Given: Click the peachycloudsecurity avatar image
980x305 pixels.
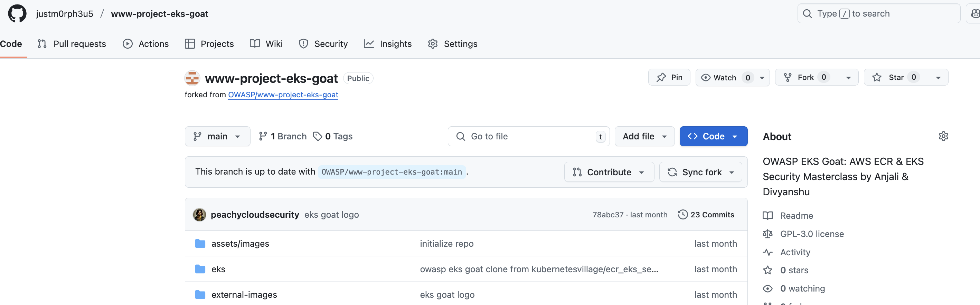Looking at the screenshot, I should coord(199,215).
